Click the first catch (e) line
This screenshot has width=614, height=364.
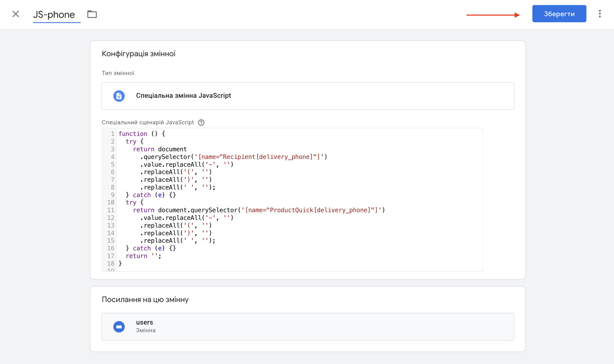151,195
